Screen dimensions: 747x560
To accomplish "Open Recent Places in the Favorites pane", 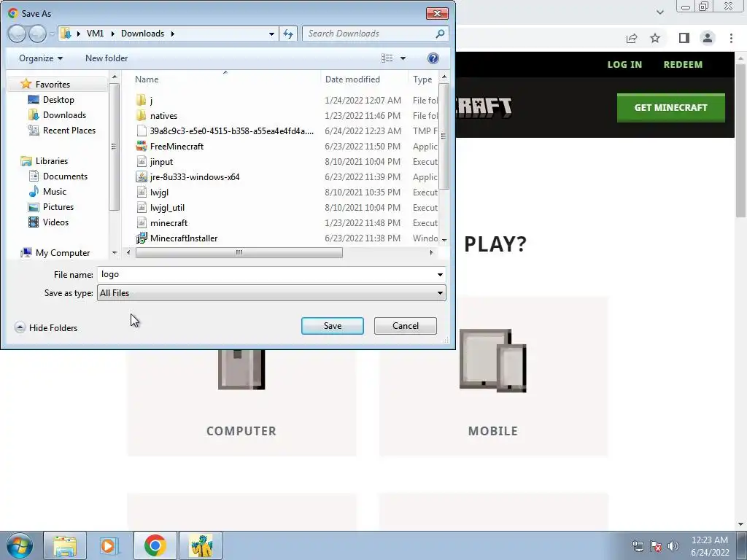I will 69,130.
